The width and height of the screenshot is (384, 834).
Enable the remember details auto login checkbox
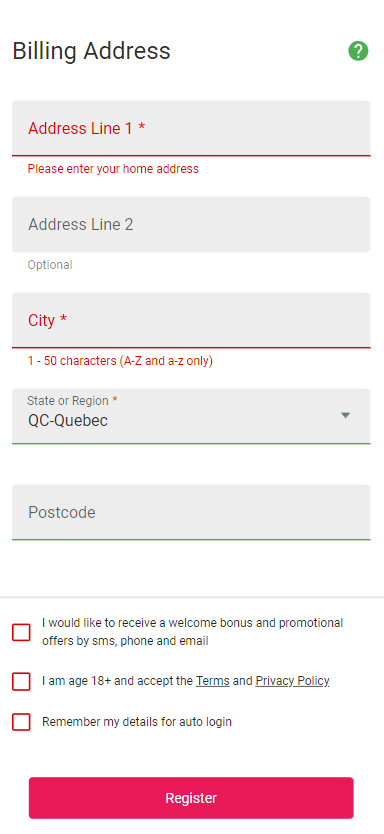tap(21, 722)
